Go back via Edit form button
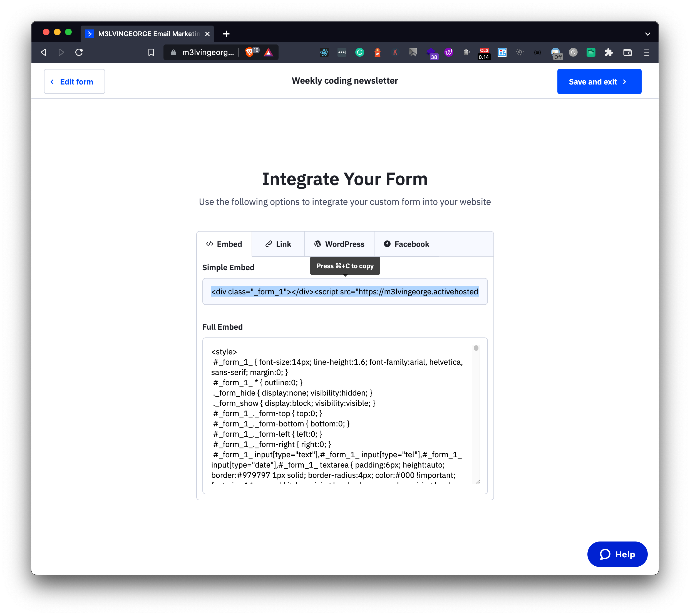690x616 pixels. point(75,81)
